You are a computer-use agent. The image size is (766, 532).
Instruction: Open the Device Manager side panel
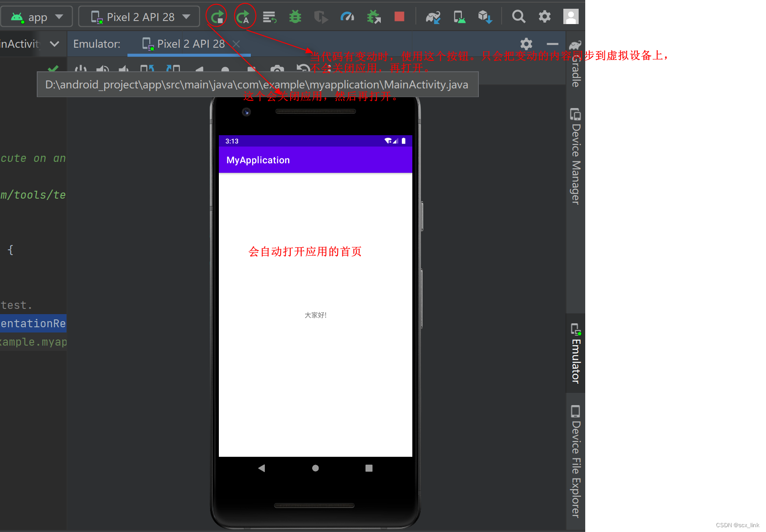(x=576, y=156)
